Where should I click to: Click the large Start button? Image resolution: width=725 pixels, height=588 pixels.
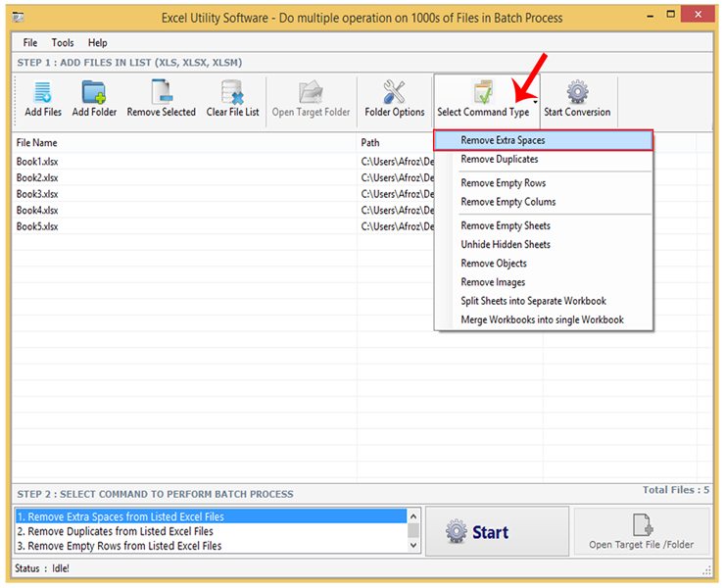tap(497, 531)
